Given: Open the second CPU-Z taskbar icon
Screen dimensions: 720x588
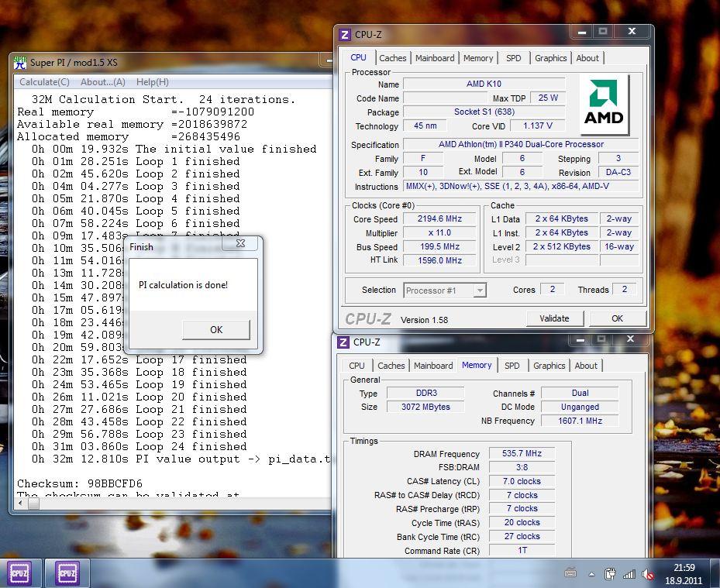Looking at the screenshot, I should coord(67,573).
